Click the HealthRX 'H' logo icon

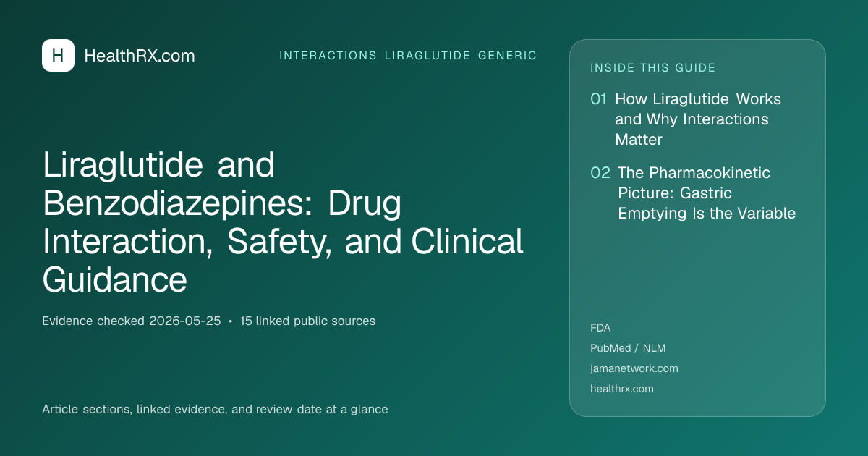click(58, 56)
